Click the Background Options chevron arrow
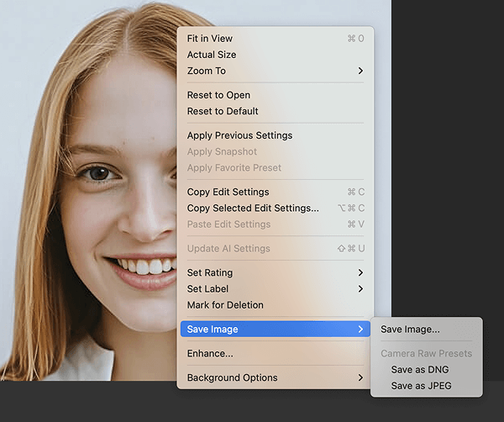Image resolution: width=504 pixels, height=422 pixels. click(360, 378)
